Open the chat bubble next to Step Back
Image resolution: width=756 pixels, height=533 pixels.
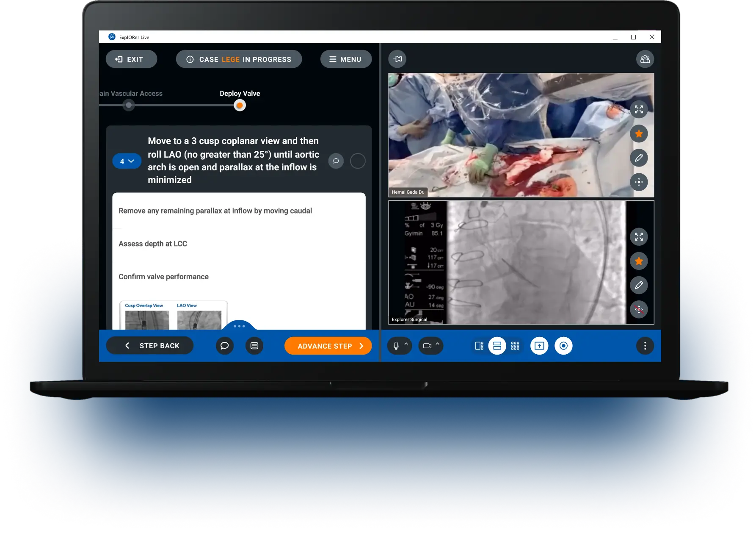(x=225, y=346)
